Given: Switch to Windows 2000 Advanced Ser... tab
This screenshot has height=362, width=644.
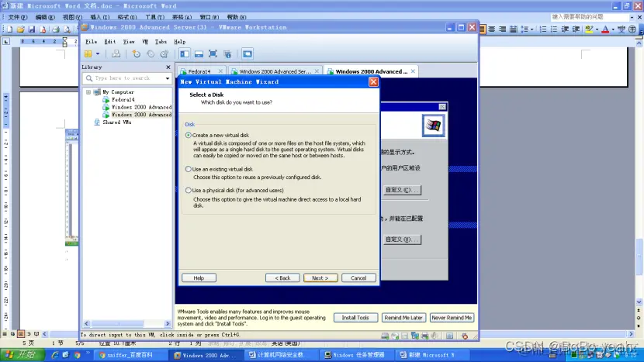Looking at the screenshot, I should [275, 71].
